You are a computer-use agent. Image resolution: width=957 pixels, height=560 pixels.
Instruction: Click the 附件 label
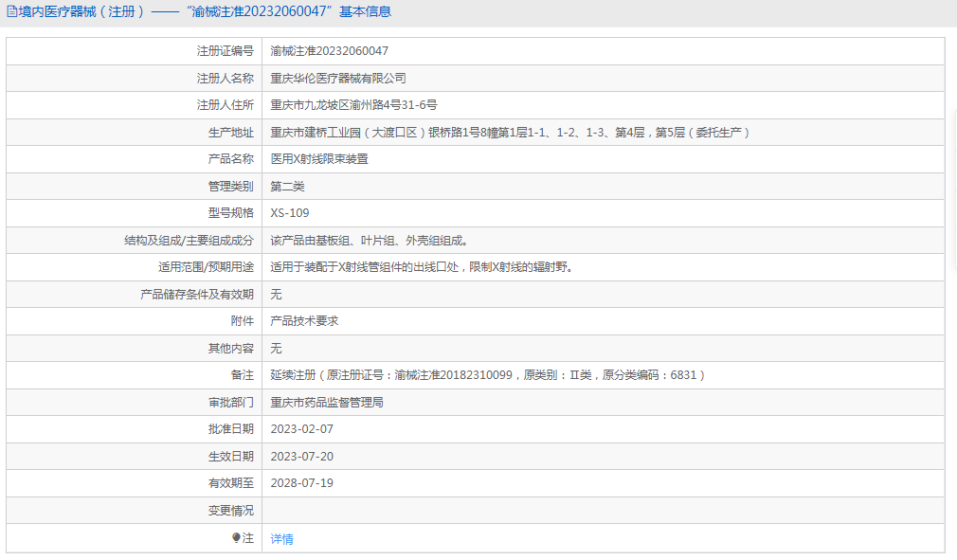(x=243, y=321)
